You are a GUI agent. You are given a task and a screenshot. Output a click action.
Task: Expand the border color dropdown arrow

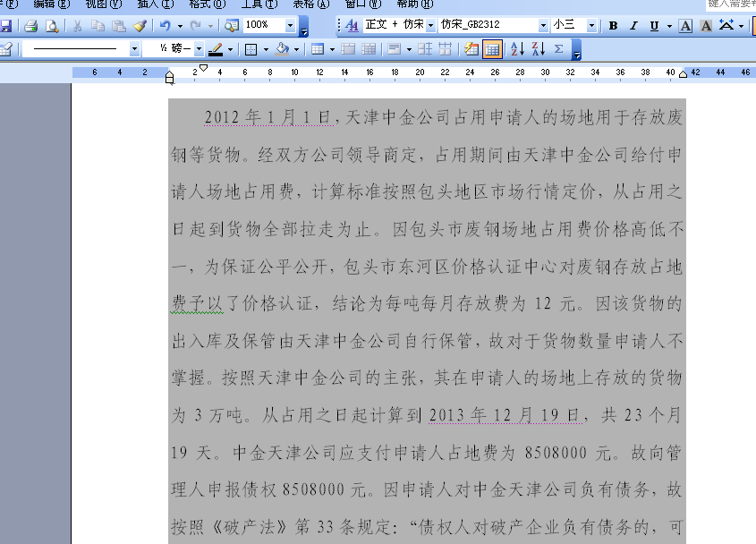pos(231,50)
